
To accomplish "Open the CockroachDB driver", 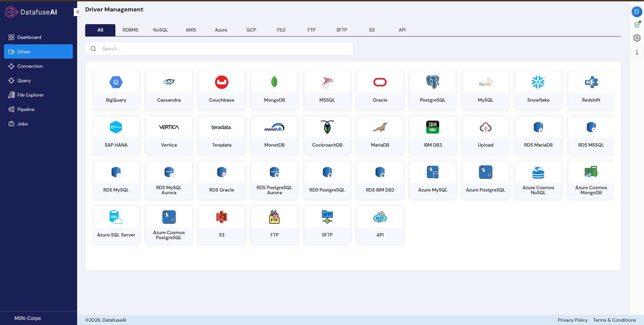I will tap(327, 136).
